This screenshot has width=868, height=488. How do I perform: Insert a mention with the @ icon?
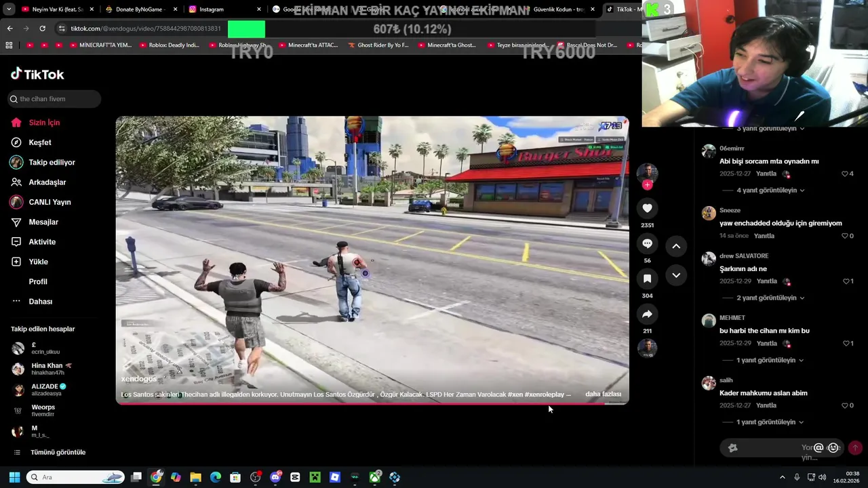(818, 447)
